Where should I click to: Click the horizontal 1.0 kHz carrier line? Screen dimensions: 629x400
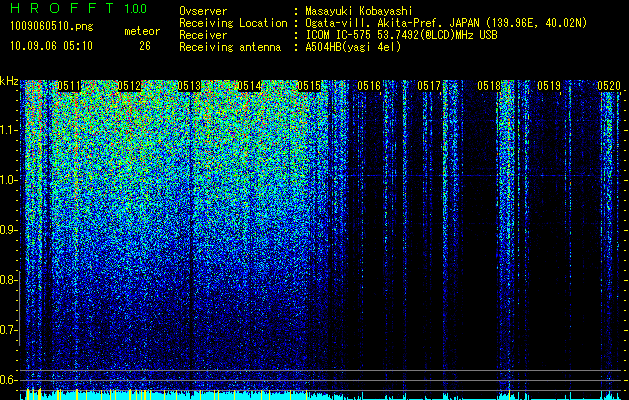(483, 176)
